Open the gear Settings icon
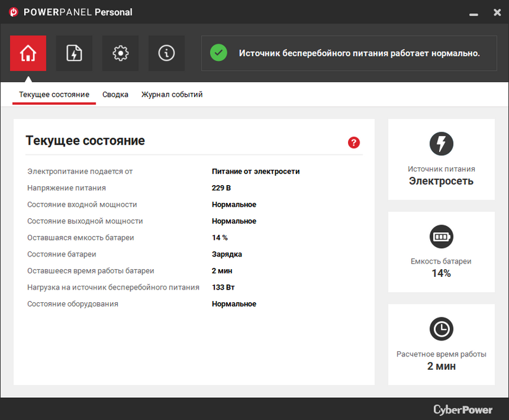The width and height of the screenshot is (509, 420). [120, 53]
